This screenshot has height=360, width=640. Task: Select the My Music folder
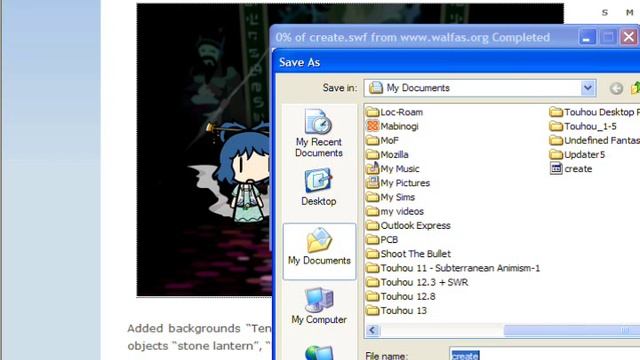[393, 169]
